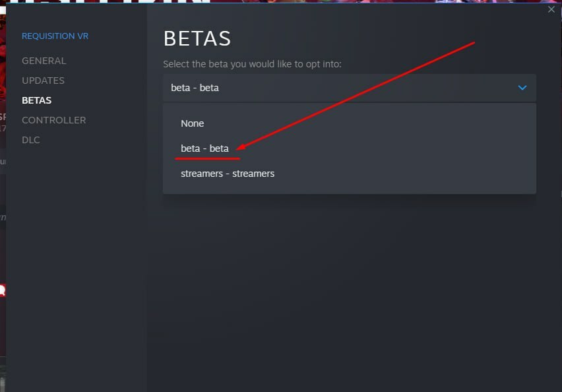Click the white logo artwork behind the dialog

tap(106, 2)
